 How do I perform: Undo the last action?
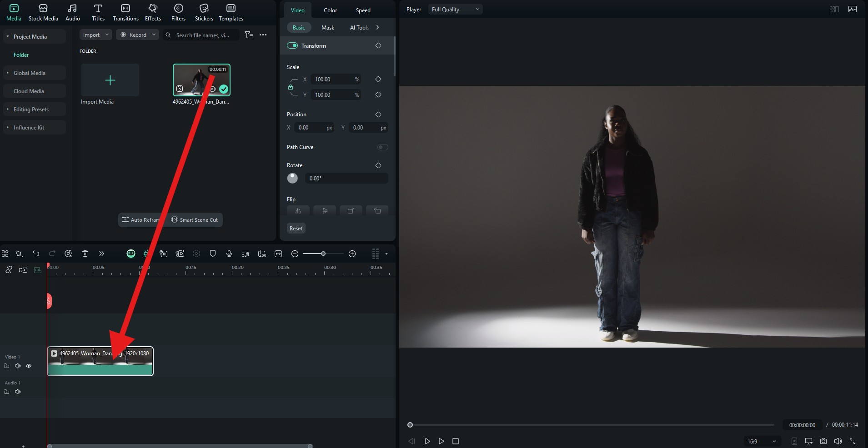[x=36, y=254]
